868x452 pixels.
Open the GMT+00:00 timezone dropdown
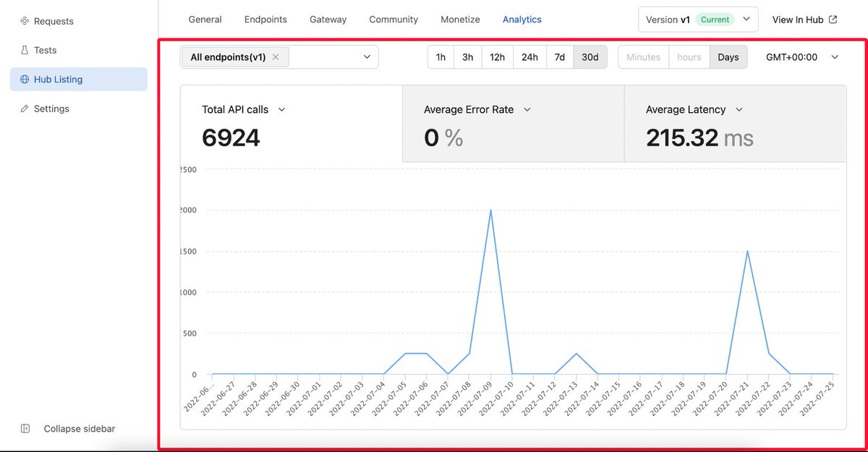802,57
